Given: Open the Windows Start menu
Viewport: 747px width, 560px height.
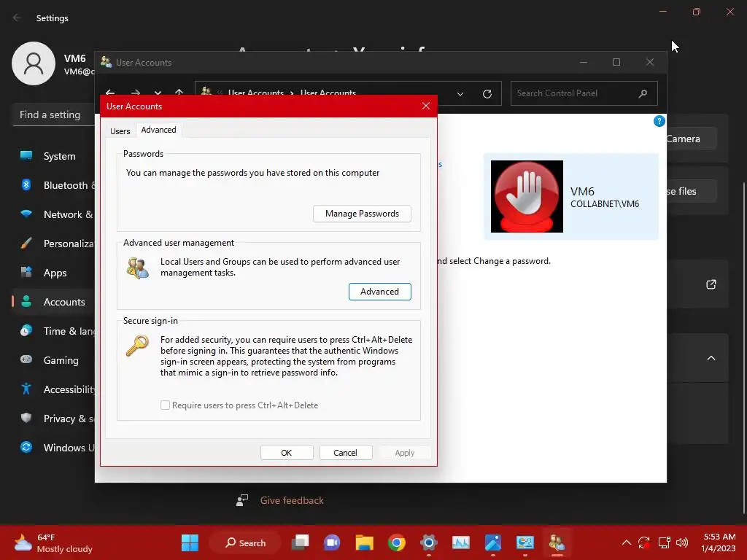Looking at the screenshot, I should (190, 542).
